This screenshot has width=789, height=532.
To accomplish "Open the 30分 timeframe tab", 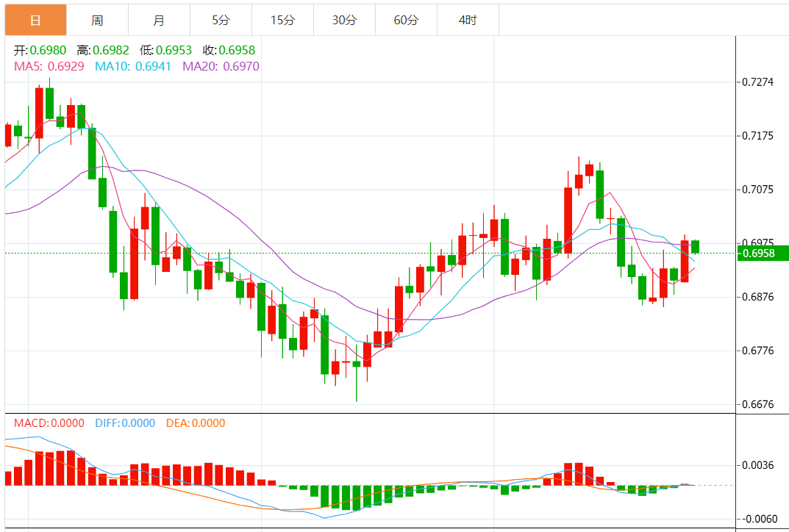I will (x=345, y=20).
